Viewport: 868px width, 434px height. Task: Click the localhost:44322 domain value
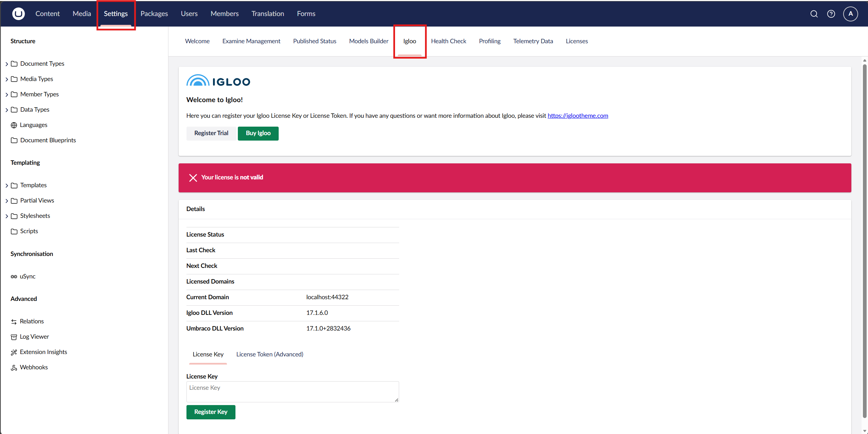327,297
